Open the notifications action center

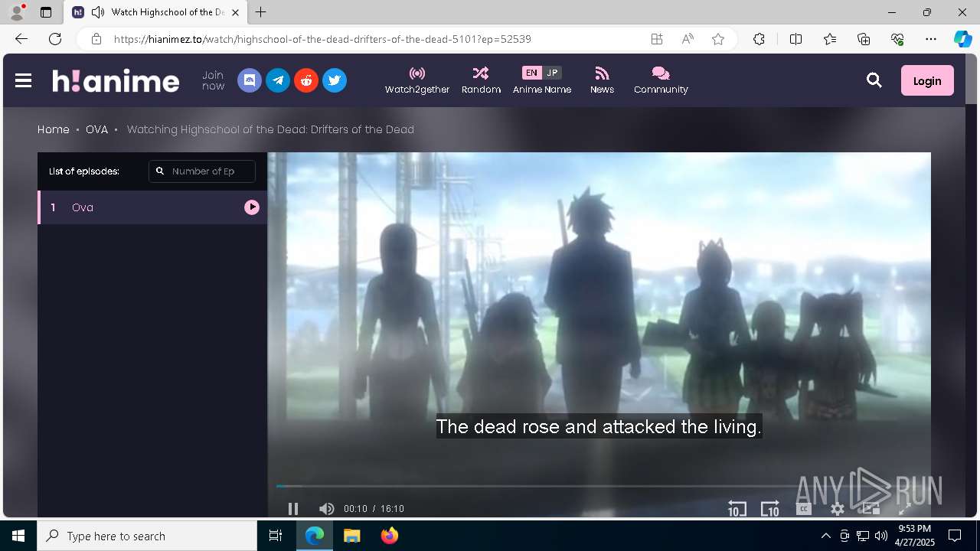[x=955, y=536]
